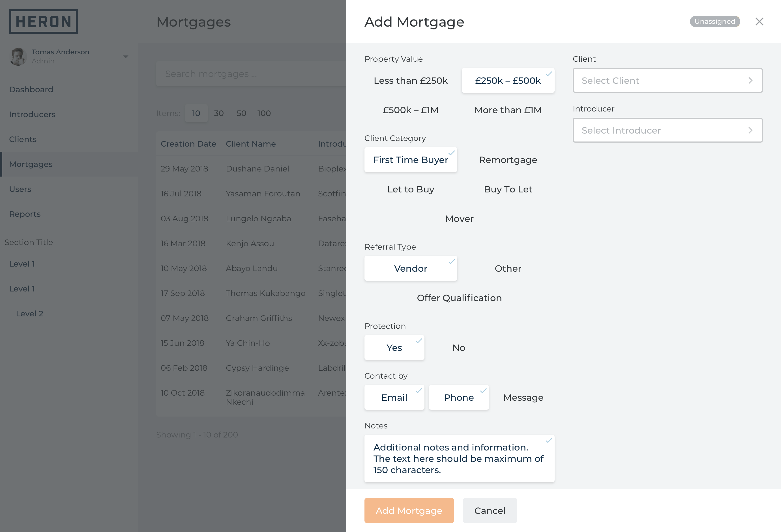Click the Cancel button
Image resolution: width=781 pixels, height=532 pixels.
click(490, 510)
